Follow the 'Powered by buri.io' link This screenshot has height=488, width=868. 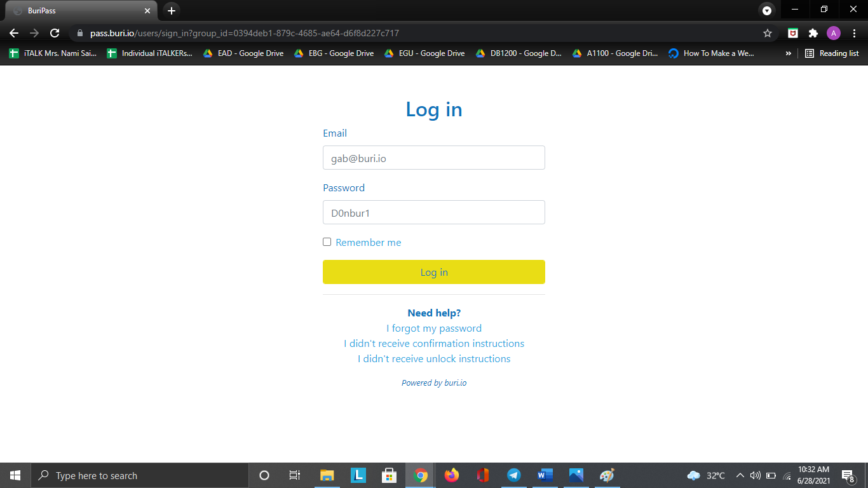click(x=434, y=383)
